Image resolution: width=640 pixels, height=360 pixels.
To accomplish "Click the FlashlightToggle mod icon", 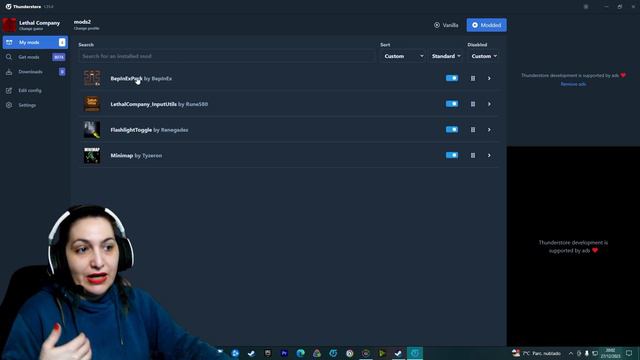I will coord(92,129).
